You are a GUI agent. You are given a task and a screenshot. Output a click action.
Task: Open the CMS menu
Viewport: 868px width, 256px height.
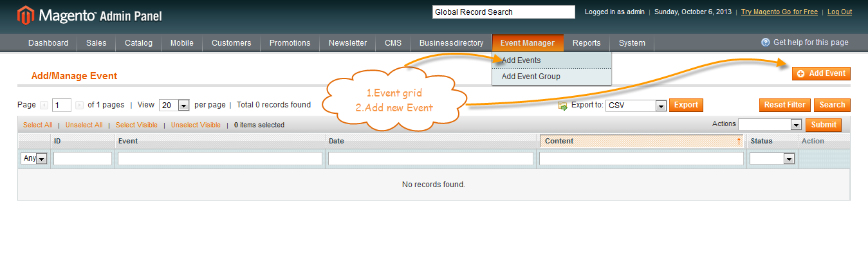393,43
